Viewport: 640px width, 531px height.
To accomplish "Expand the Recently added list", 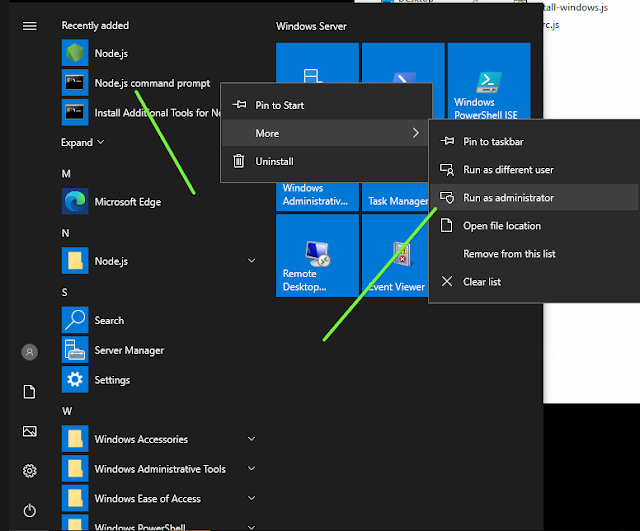I will point(82,142).
